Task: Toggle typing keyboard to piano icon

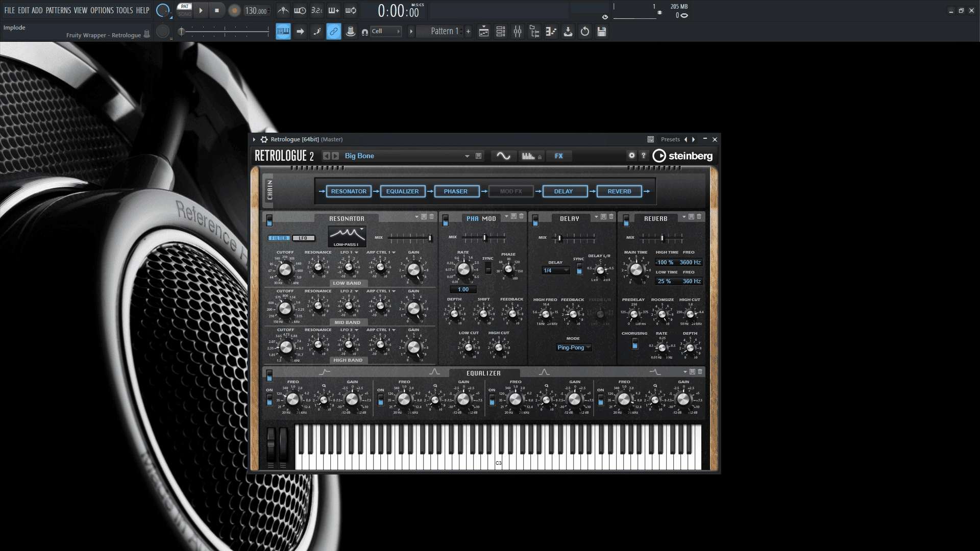Action: pos(283,32)
